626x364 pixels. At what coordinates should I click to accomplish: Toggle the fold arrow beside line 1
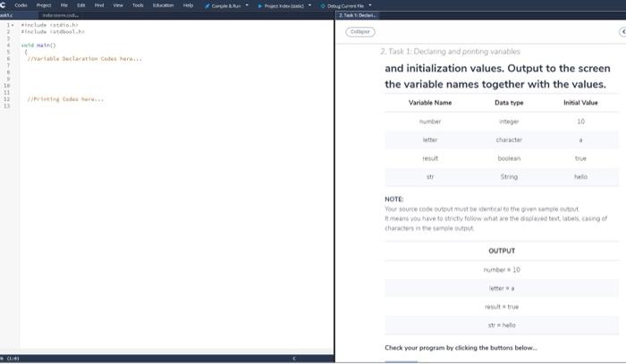coord(13,25)
